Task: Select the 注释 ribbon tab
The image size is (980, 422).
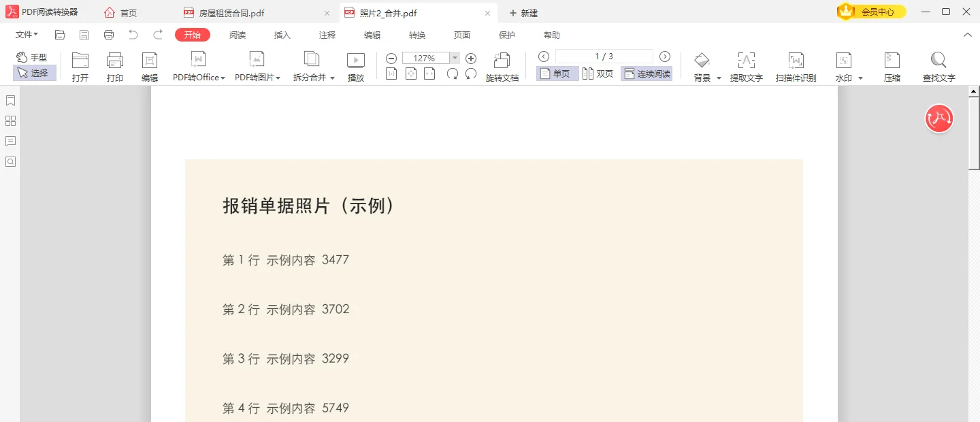Action: (x=327, y=35)
